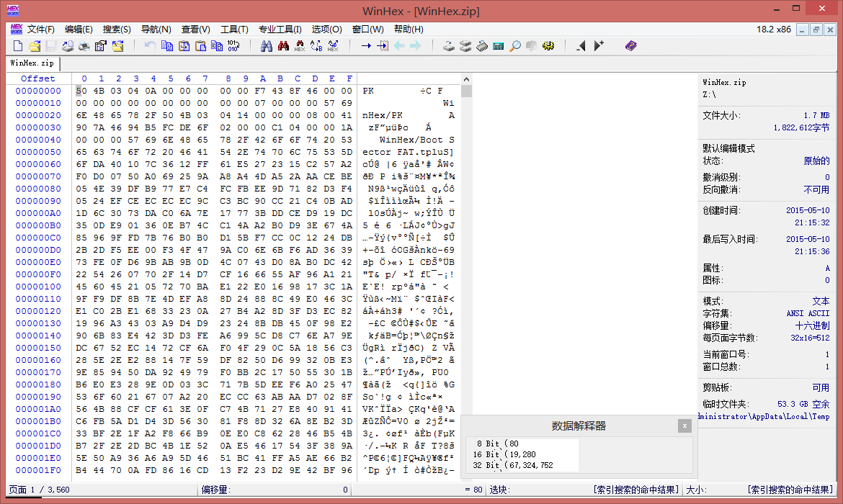Open file properties checklist icon
The width and height of the screenshot is (843, 504).
pos(101,46)
